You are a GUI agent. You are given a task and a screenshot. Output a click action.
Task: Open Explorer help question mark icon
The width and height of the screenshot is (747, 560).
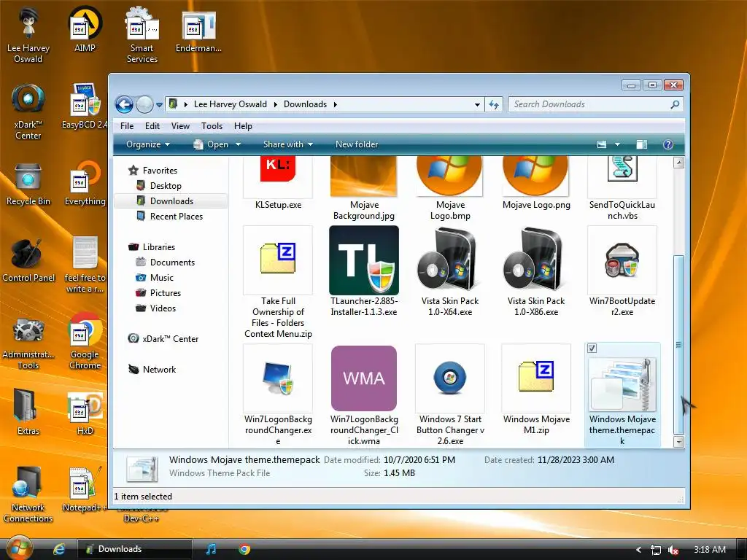pyautogui.click(x=668, y=144)
